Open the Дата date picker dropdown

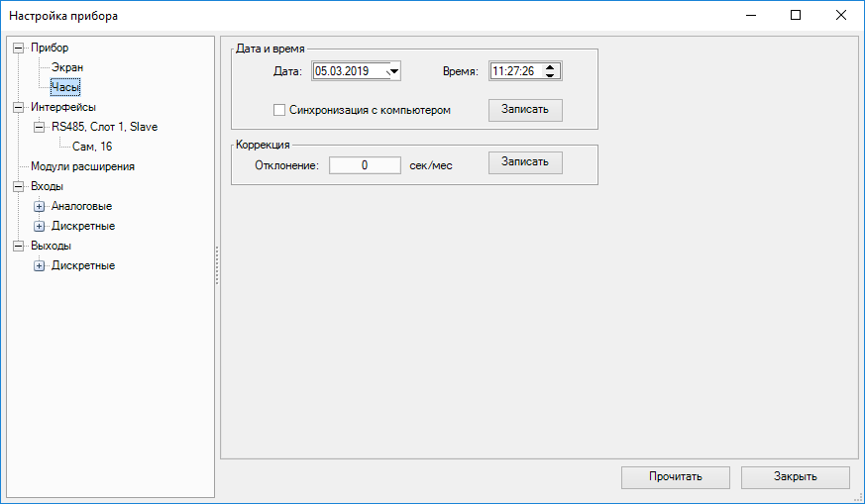[392, 71]
